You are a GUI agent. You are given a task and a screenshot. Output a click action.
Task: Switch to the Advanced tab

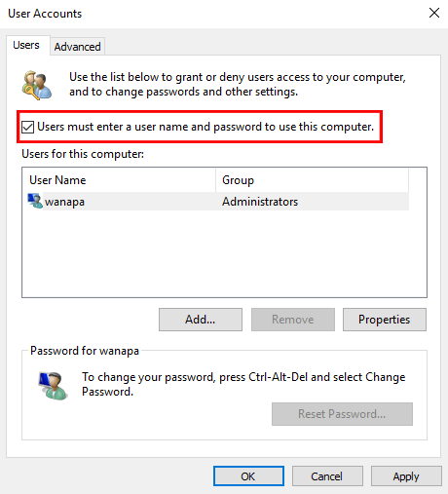[77, 47]
